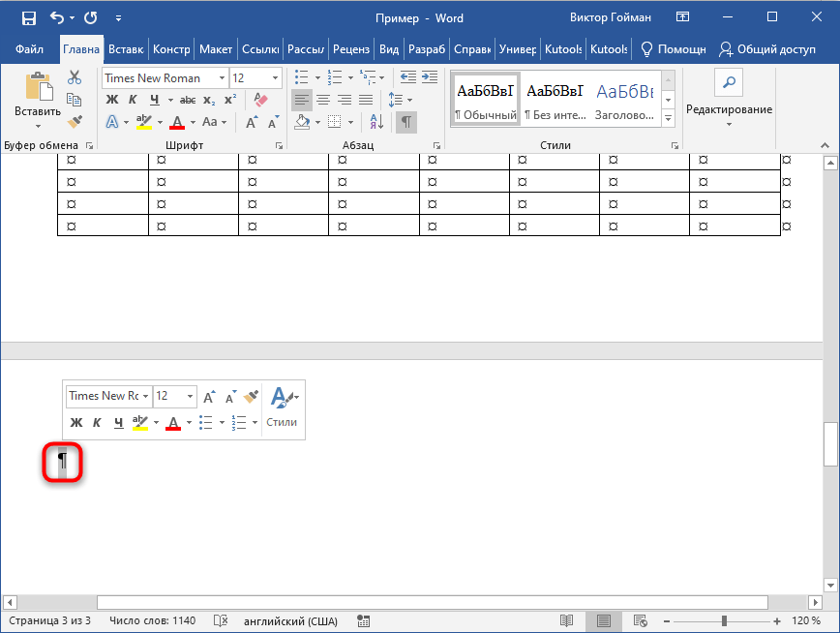Apply red font color from the ribbon
Screen dimensions: 840x633
tap(177, 122)
